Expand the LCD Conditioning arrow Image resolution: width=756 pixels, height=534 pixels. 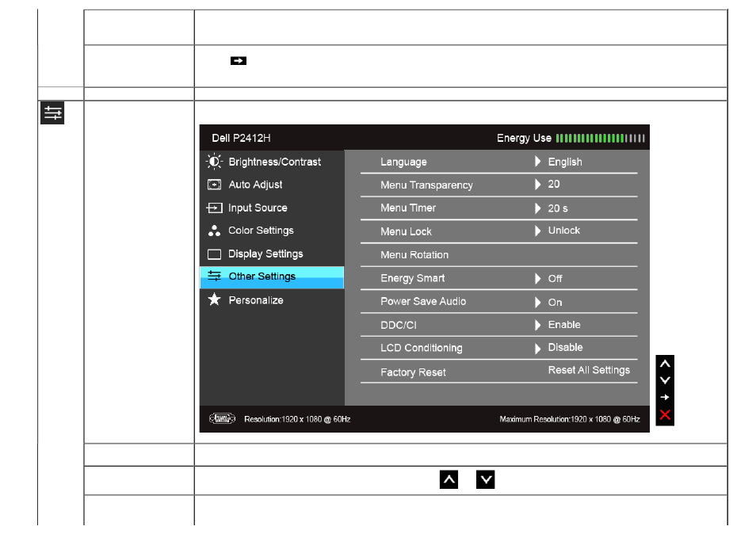(537, 348)
